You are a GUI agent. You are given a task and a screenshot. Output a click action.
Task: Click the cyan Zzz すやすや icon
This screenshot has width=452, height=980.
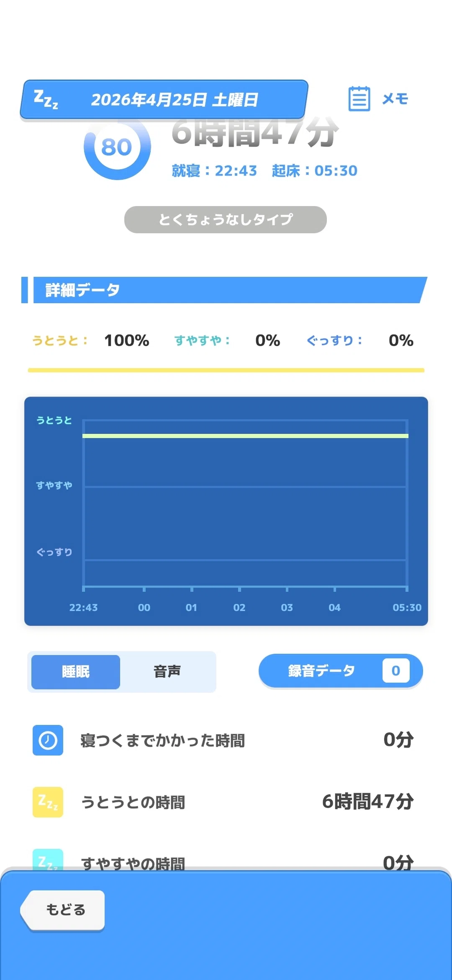[x=48, y=859]
